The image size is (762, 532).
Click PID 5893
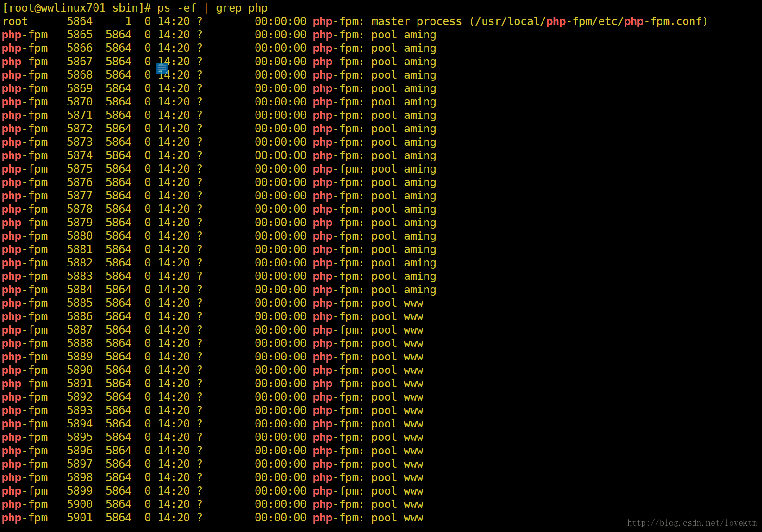[x=80, y=410]
